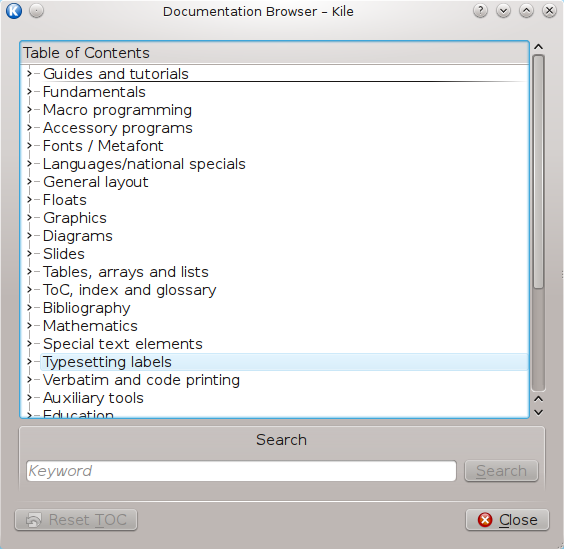
Task: Expand the Bibliography section arrow
Action: point(29,308)
